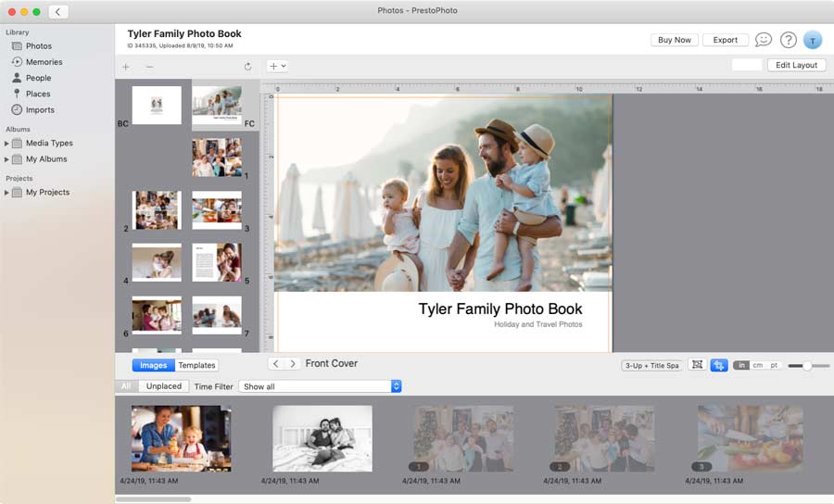Set ruler units to cm

coord(757,365)
